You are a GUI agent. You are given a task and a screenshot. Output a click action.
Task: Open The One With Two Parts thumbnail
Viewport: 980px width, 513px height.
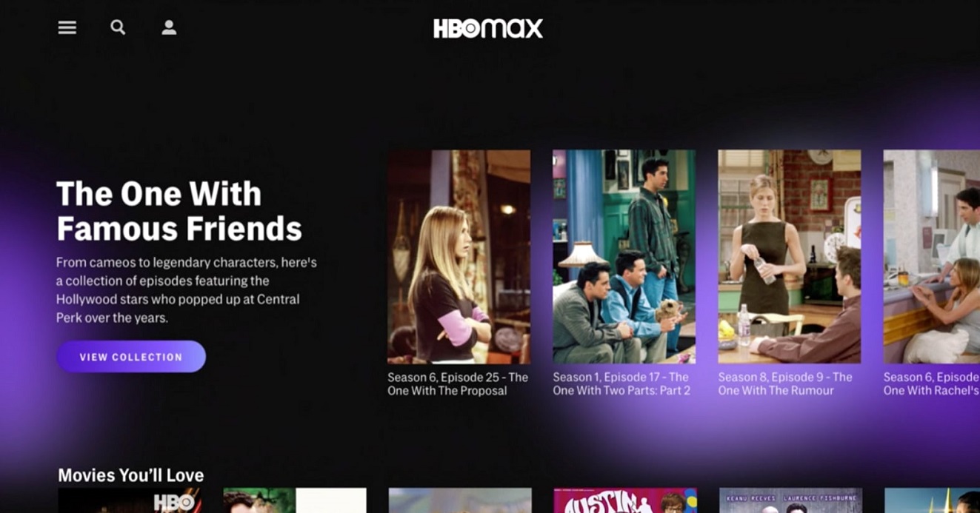click(624, 257)
